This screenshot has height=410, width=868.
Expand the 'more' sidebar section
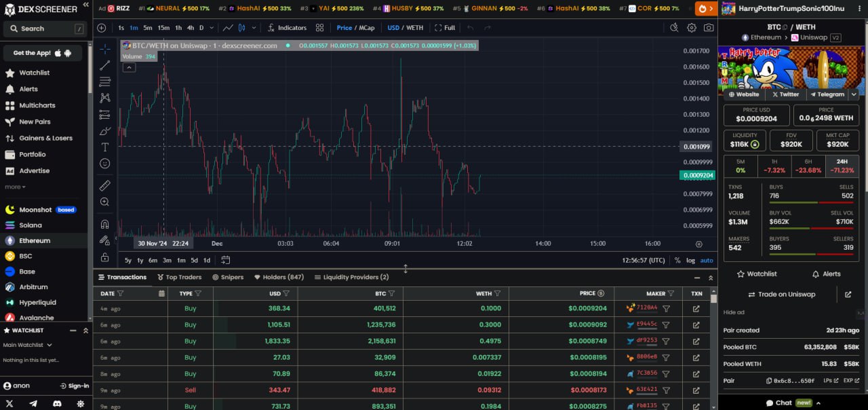pos(15,187)
